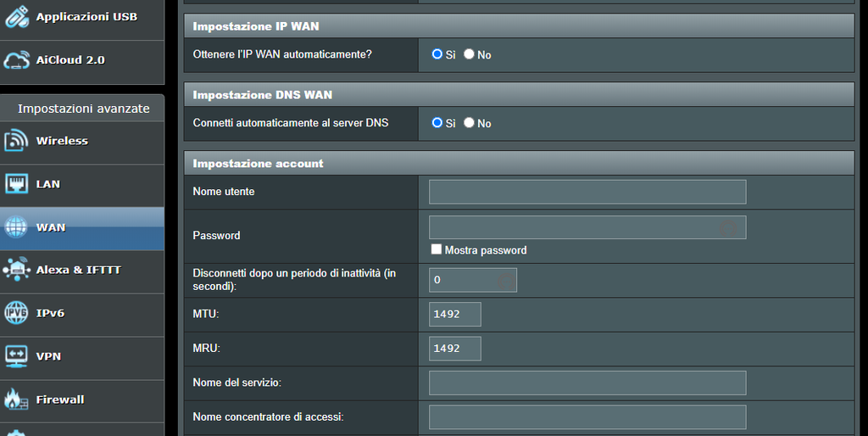868x436 pixels.
Task: Select No for automatic WAN IP
Action: 469,54
